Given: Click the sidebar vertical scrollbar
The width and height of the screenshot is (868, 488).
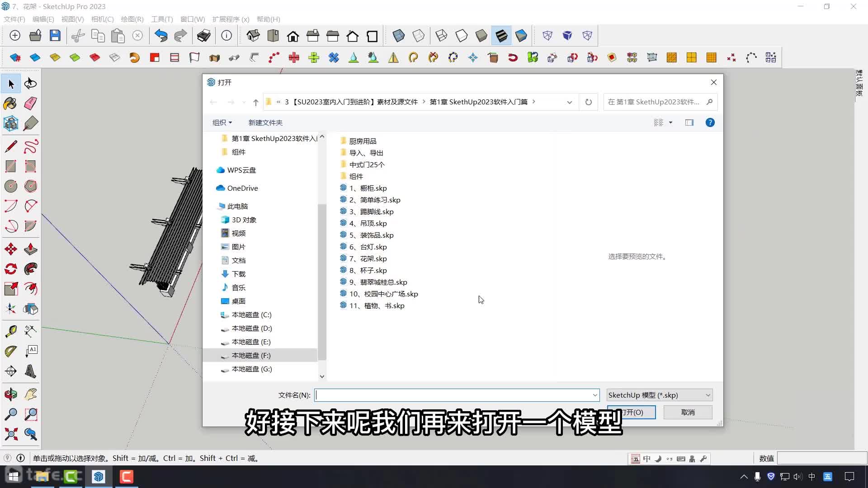Looking at the screenshot, I should pyautogui.click(x=322, y=282).
